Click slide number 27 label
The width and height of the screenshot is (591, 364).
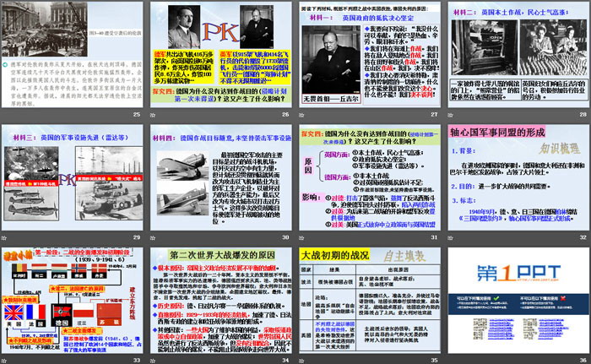tap(434, 114)
